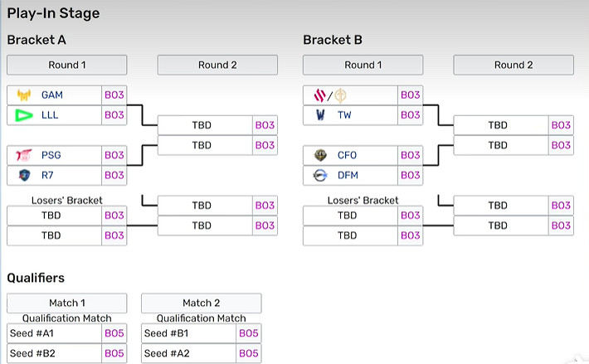Screen dimensions: 589x364
Task: Click the R7 team shield logo
Action: pyautogui.click(x=23, y=175)
